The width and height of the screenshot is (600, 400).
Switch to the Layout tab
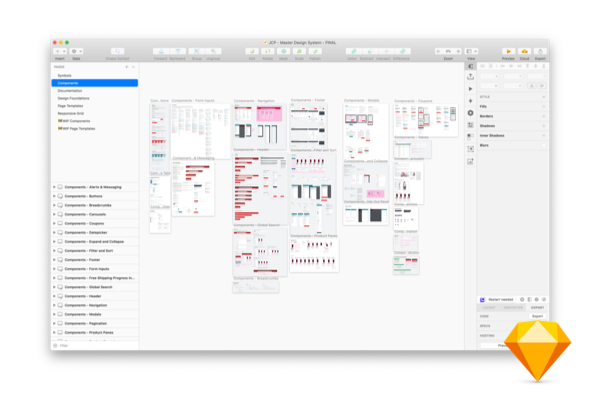click(489, 308)
